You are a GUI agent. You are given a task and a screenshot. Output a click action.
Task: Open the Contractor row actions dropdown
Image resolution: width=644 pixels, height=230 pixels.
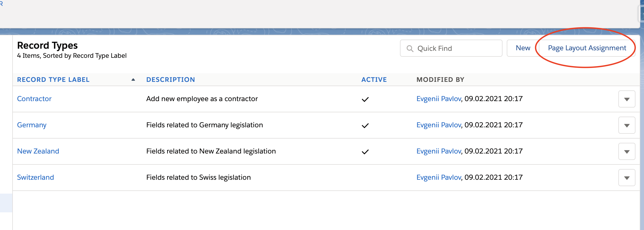627,99
